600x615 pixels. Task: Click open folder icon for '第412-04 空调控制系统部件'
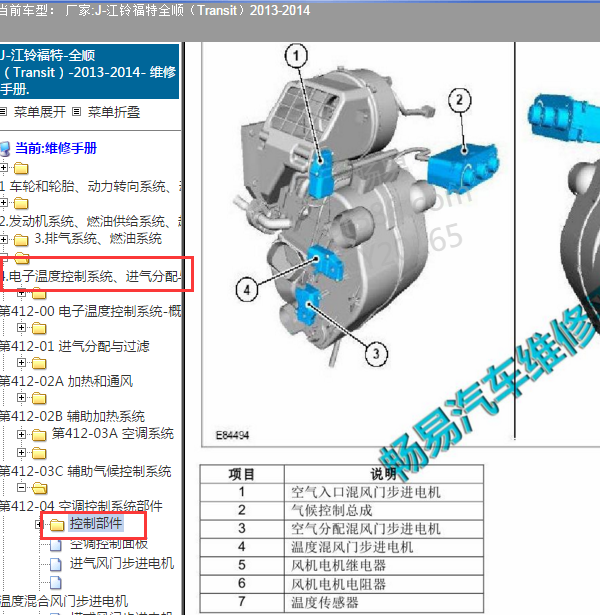tap(39, 488)
